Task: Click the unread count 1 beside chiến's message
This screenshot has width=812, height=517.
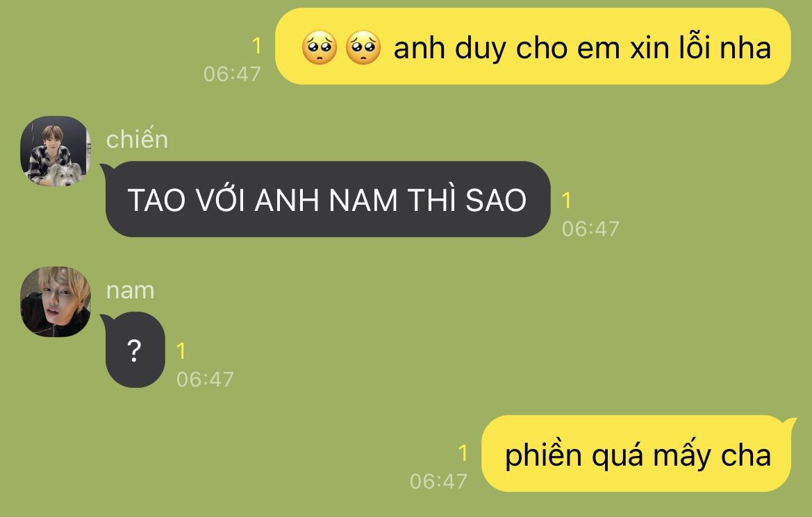Action: coord(567,201)
